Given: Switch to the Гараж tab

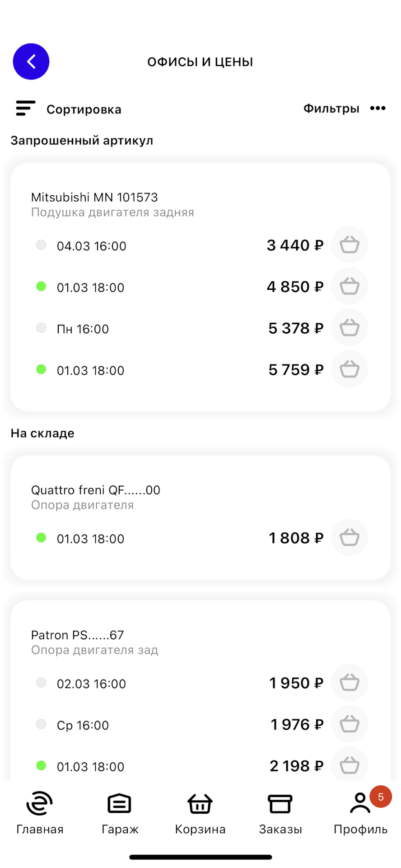Looking at the screenshot, I should point(120,813).
